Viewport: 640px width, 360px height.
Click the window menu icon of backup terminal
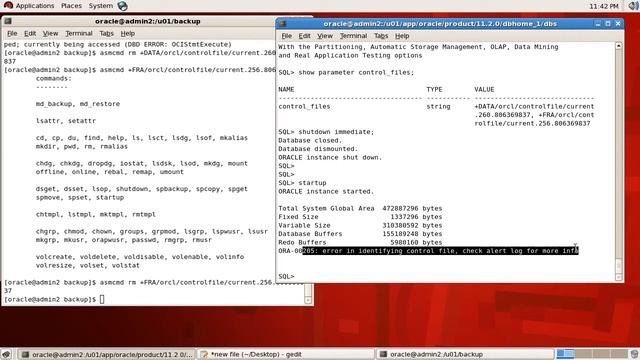pyautogui.click(x=8, y=21)
